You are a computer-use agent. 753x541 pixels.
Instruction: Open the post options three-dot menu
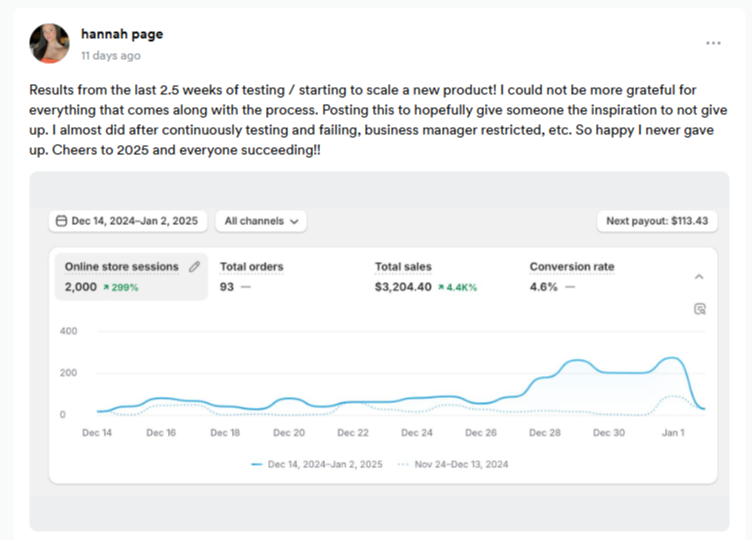[x=713, y=43]
